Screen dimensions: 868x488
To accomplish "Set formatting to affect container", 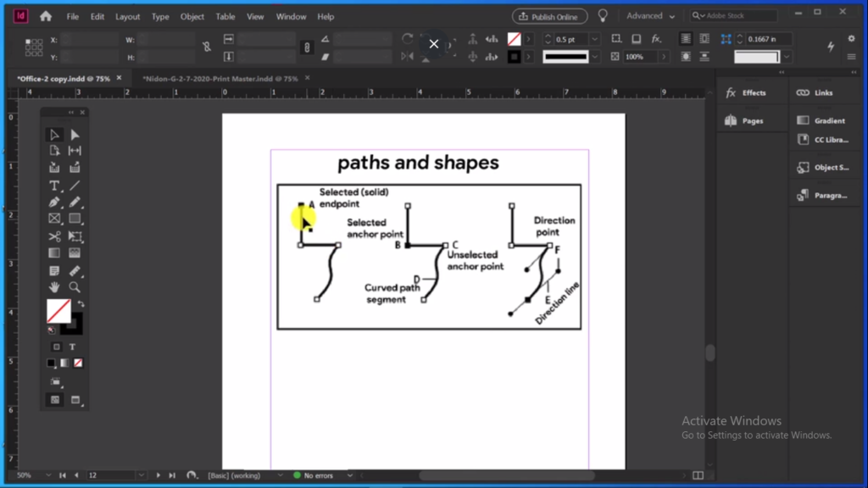I will click(57, 347).
